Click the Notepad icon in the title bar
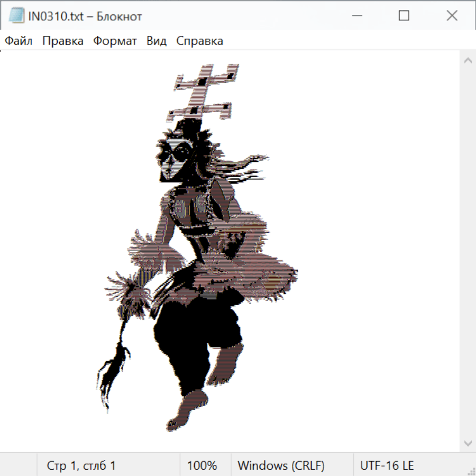Viewport: 476px width, 476px height. 16,16
